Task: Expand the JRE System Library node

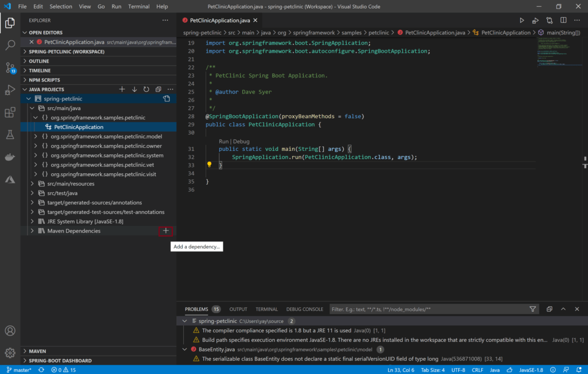Action: 32,221
